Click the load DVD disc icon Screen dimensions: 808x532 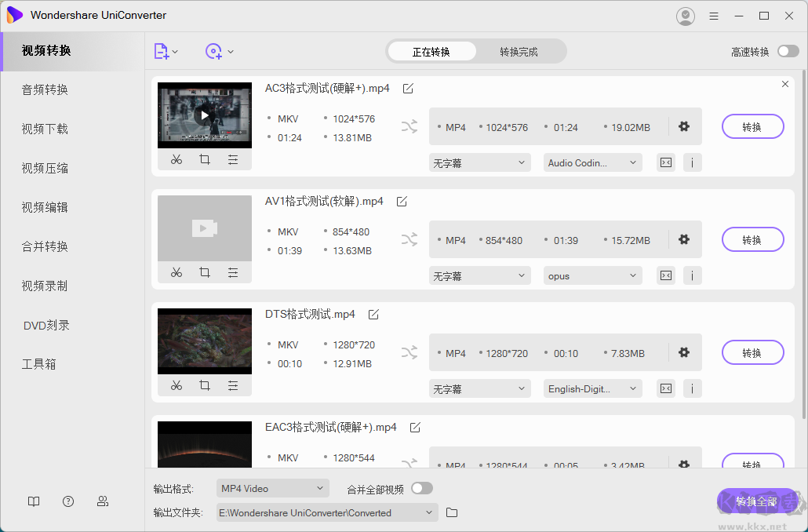214,52
